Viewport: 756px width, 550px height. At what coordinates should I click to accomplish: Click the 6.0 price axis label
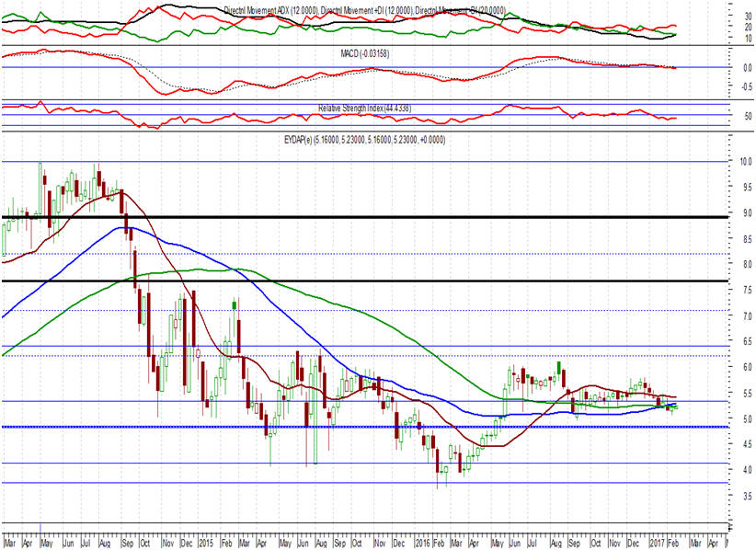(747, 367)
